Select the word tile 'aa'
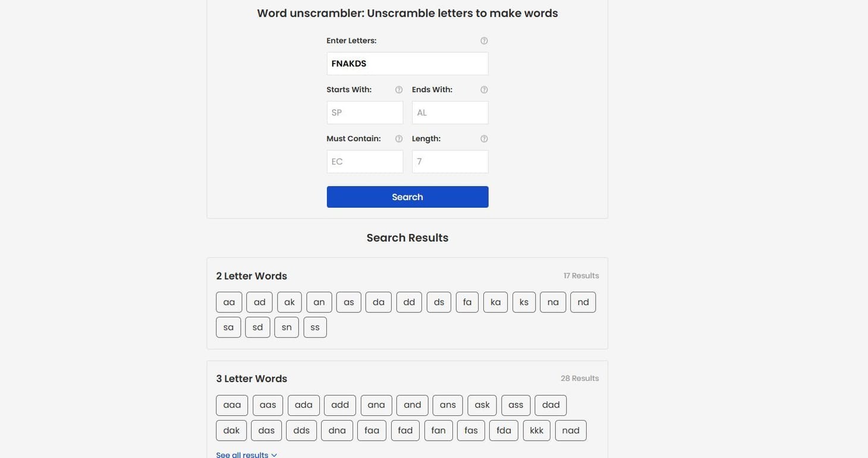Screen dimensions: 868x458 [229, 301]
